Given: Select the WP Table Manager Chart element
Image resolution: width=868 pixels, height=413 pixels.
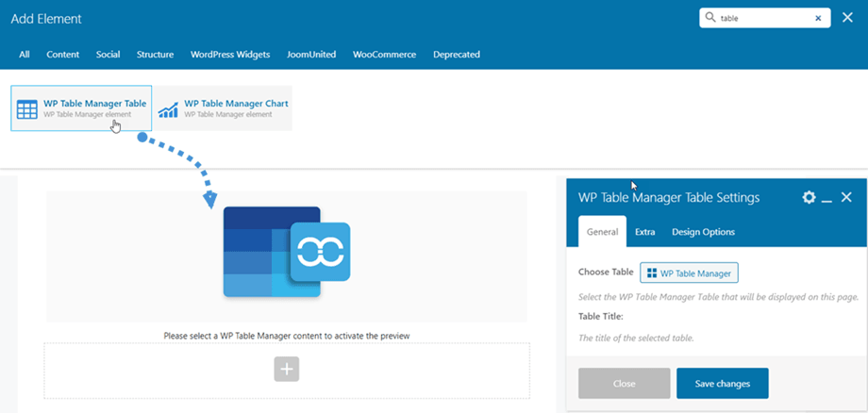Looking at the screenshot, I should click(x=223, y=108).
